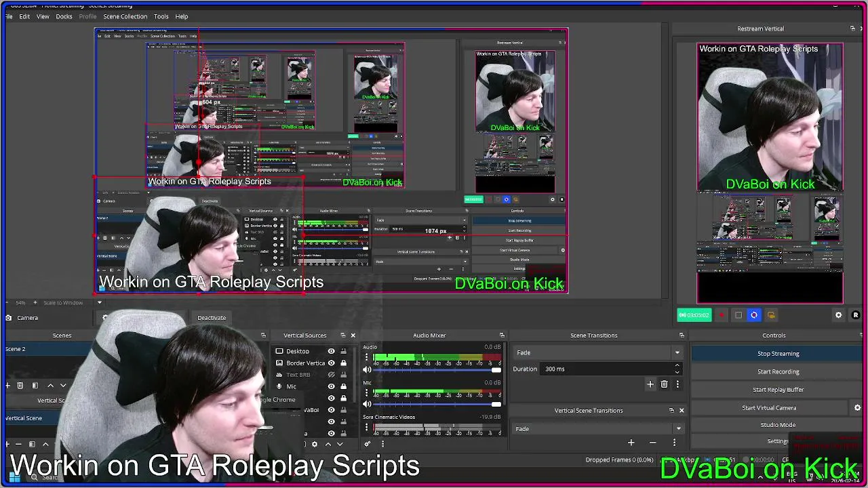The width and height of the screenshot is (868, 488).
Task: Hide the Border Vertical source
Action: tap(331, 363)
